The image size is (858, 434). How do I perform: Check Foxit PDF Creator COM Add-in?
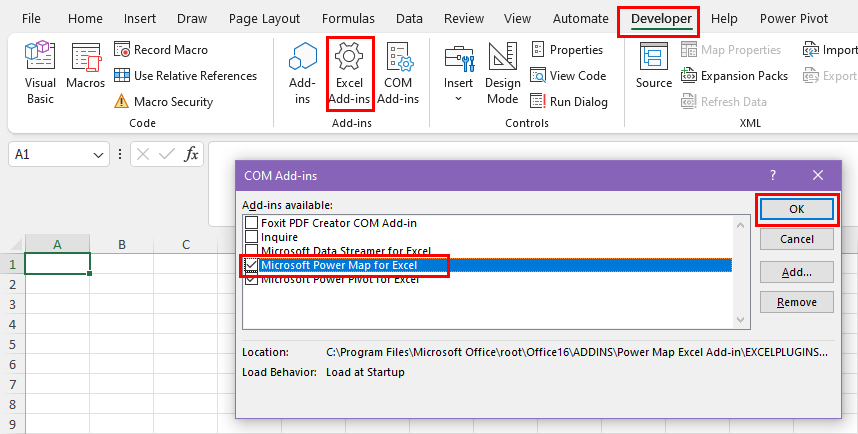251,223
